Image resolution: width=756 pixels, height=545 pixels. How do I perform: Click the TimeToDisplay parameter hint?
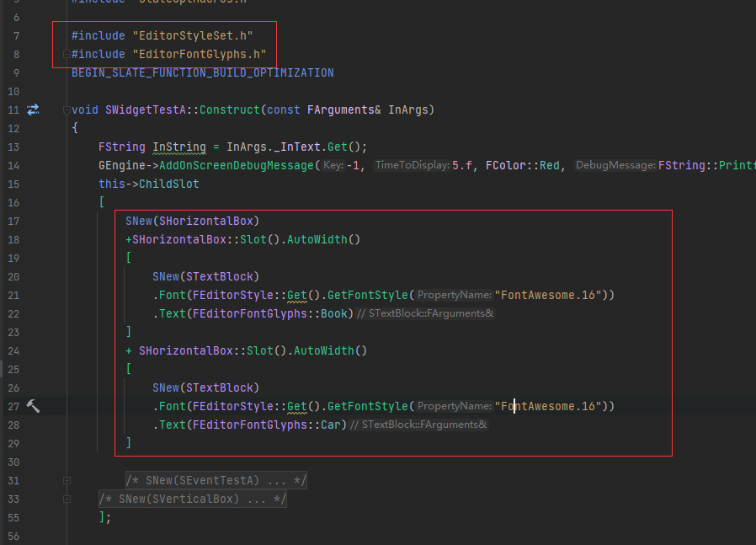click(x=413, y=165)
